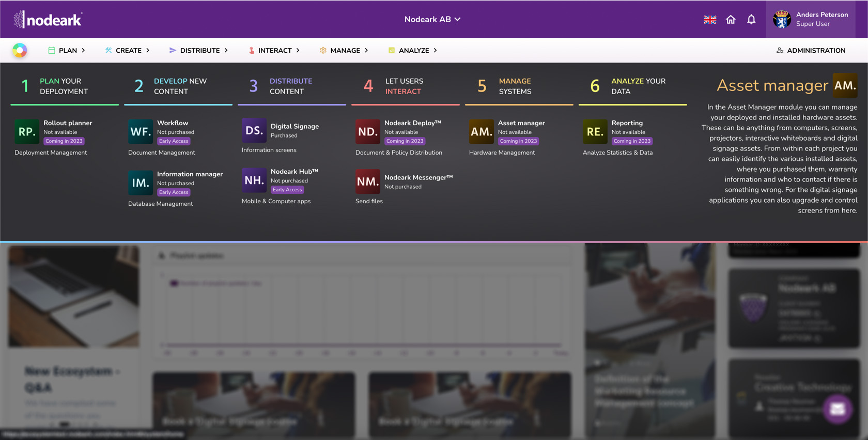Go to home via house icon
868x440 pixels.
click(731, 20)
